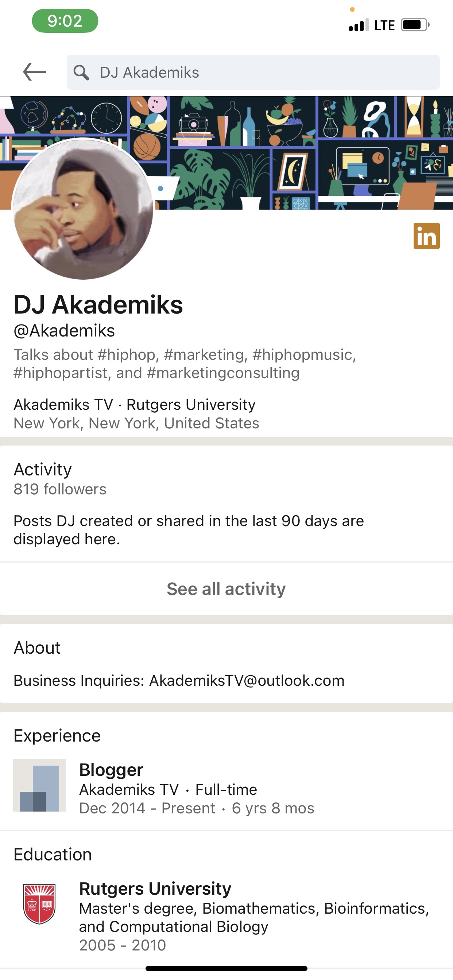
Task: Select the Activity section heading
Action: tap(43, 470)
